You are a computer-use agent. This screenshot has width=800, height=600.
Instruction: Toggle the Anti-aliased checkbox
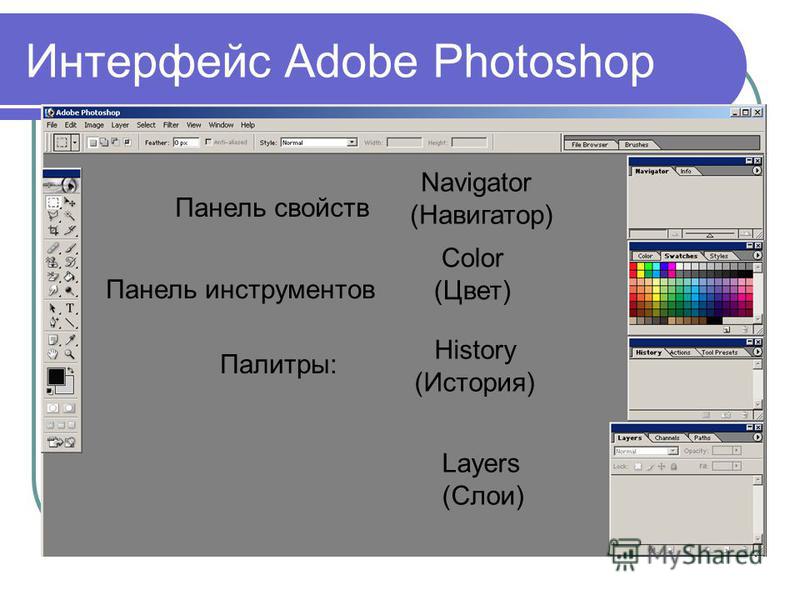208,142
